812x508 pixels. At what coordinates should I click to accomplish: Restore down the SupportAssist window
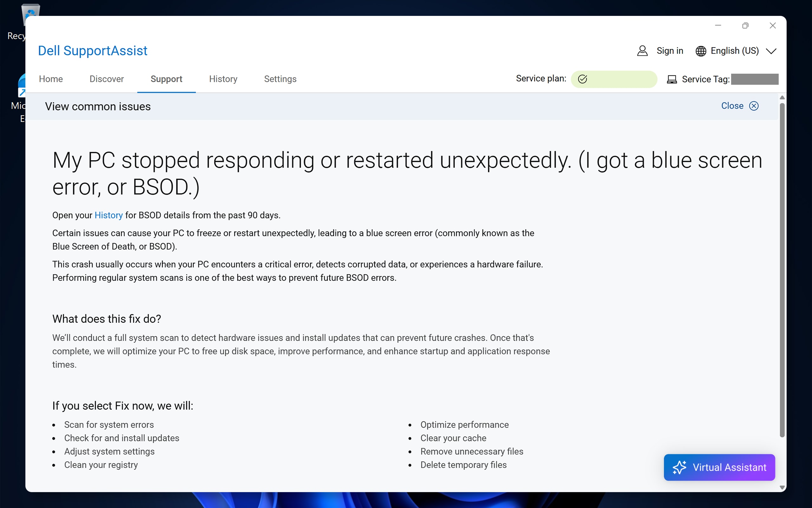point(745,25)
